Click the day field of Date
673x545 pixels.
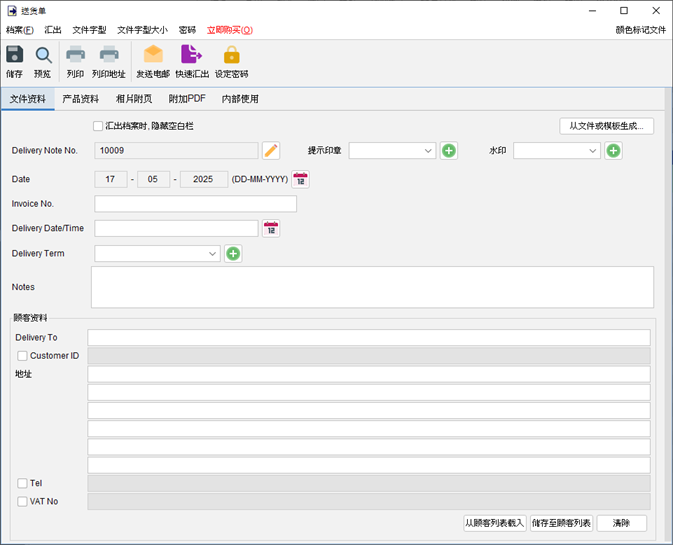click(111, 179)
